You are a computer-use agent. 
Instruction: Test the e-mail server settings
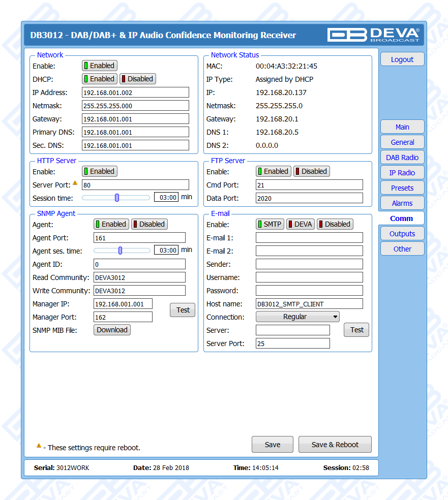[356, 330]
